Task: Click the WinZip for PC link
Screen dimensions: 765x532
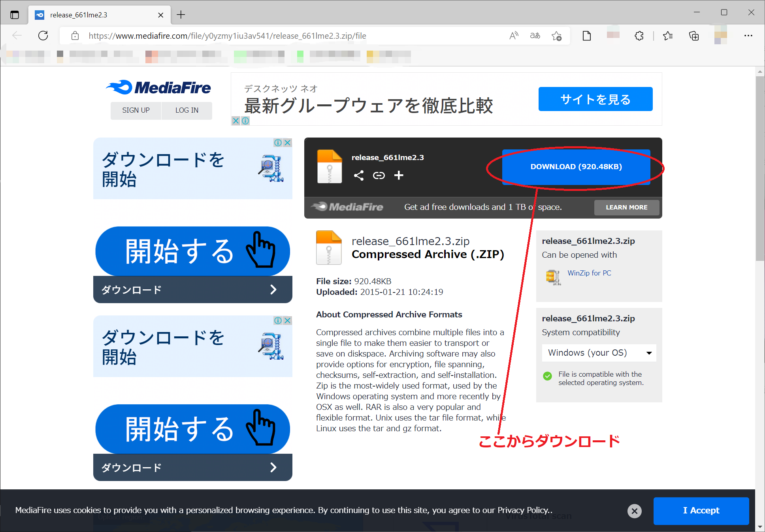Action: tap(589, 273)
